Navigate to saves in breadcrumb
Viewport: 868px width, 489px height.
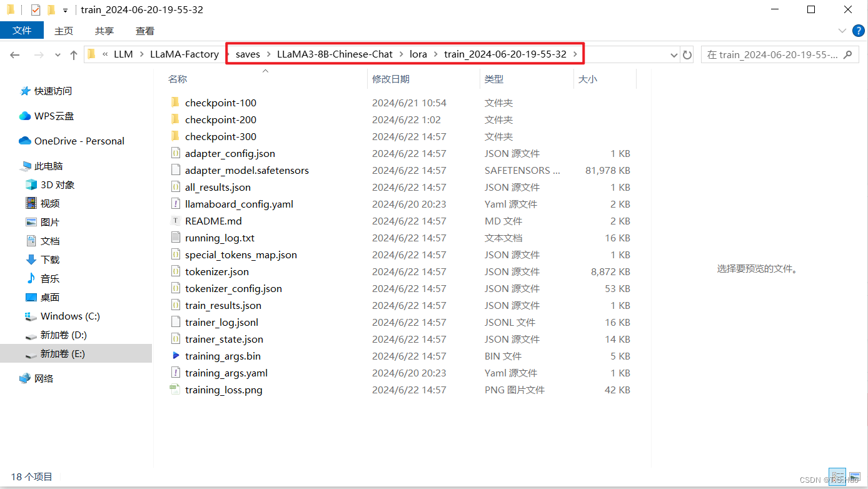tap(248, 54)
